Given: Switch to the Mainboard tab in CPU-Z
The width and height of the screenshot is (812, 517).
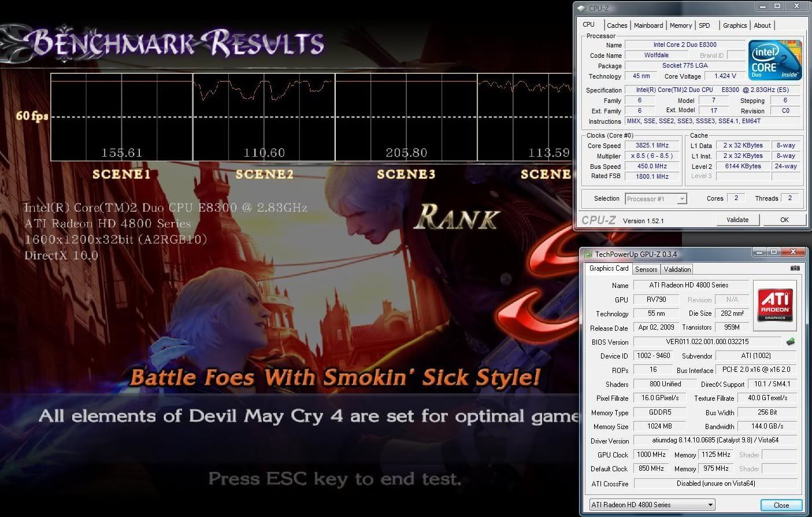Looking at the screenshot, I should tap(648, 25).
